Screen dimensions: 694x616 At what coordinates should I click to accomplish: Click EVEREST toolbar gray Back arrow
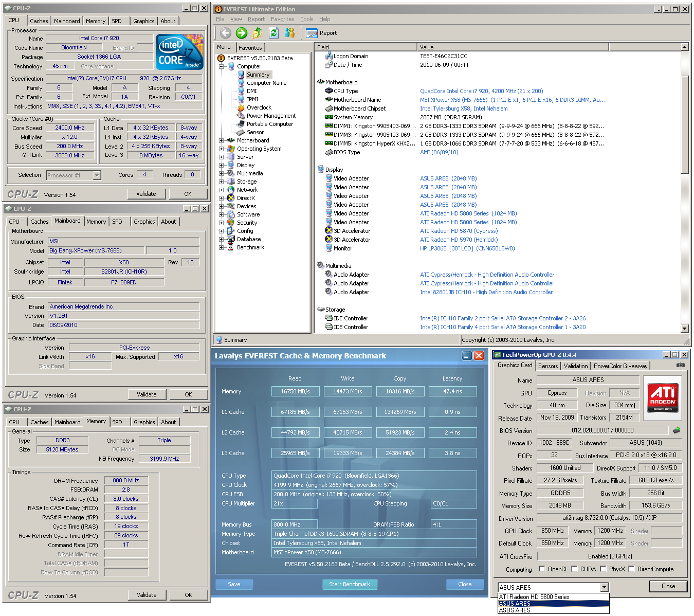(x=225, y=33)
